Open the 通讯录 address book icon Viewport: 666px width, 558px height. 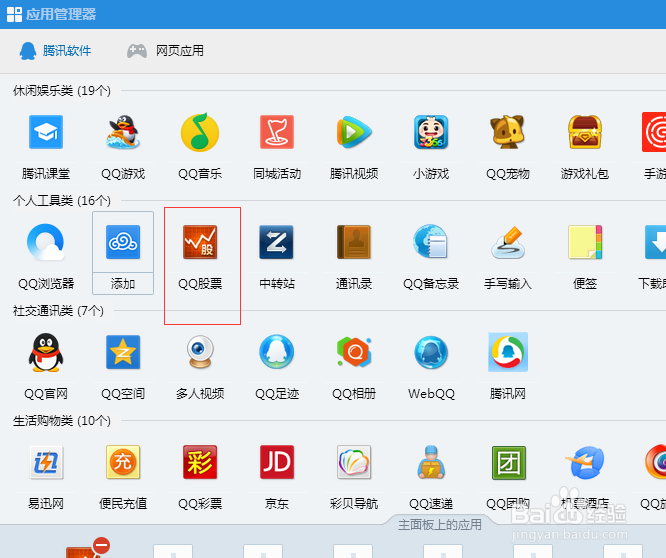click(x=354, y=242)
